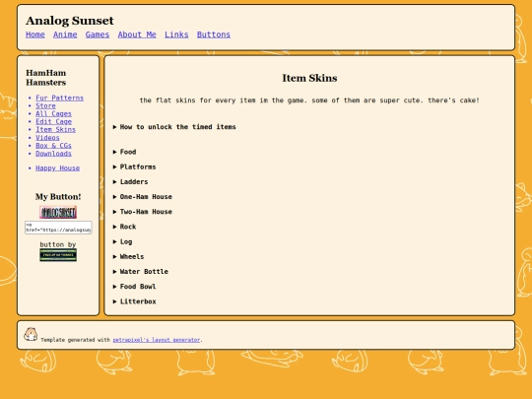This screenshot has height=399, width=532.
Task: Open Edit Cage sidebar link
Action: 53,121
